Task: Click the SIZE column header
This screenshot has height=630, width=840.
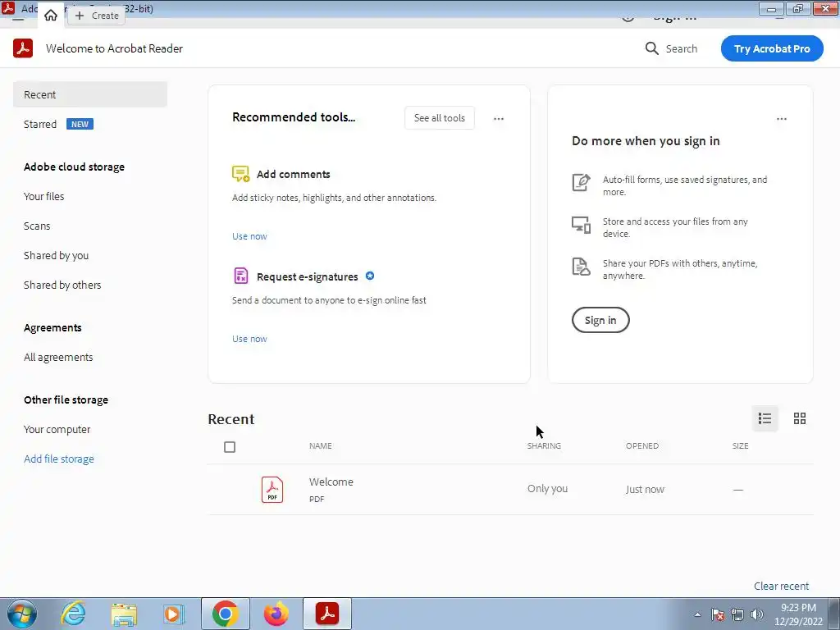Action: point(741,445)
